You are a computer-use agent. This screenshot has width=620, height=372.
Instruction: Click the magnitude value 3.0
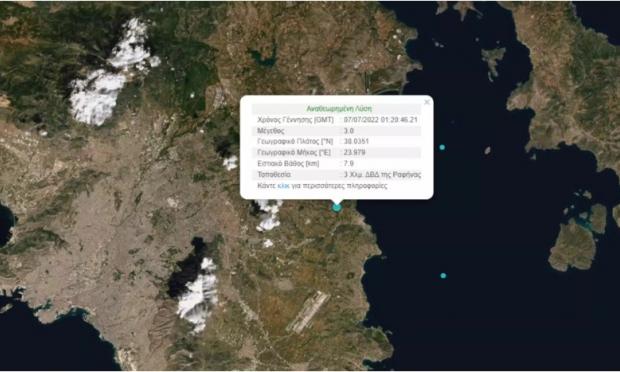pos(349,130)
